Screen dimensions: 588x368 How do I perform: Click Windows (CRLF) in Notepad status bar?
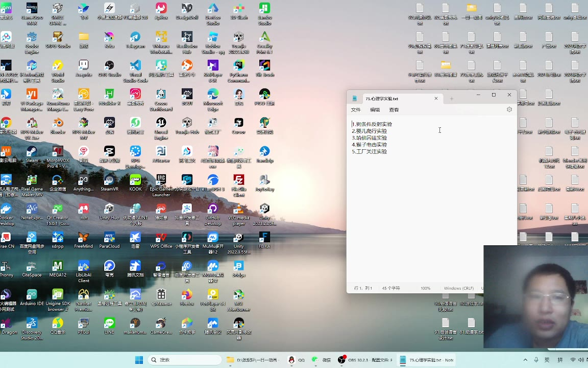[x=459, y=288]
